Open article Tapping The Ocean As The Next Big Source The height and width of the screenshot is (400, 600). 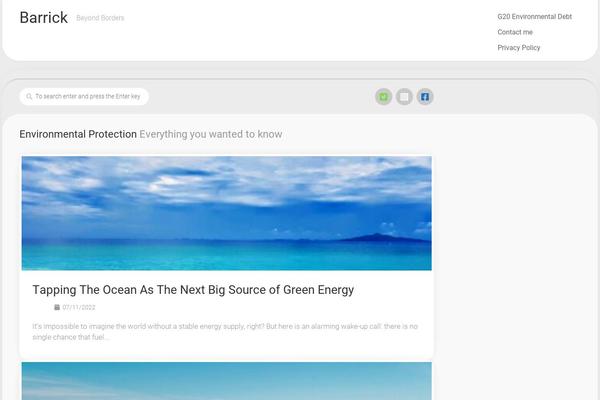pos(193,290)
